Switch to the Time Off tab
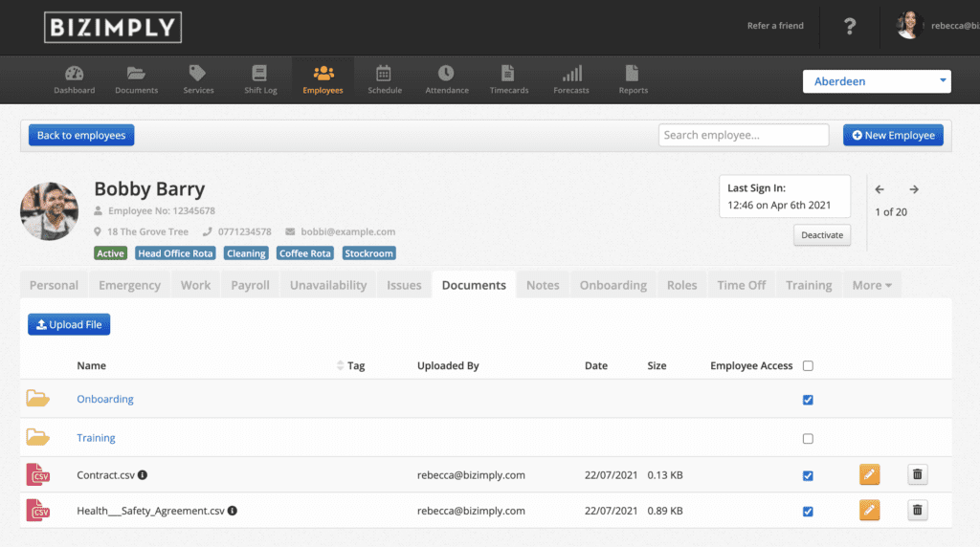This screenshot has height=547, width=980. click(741, 285)
